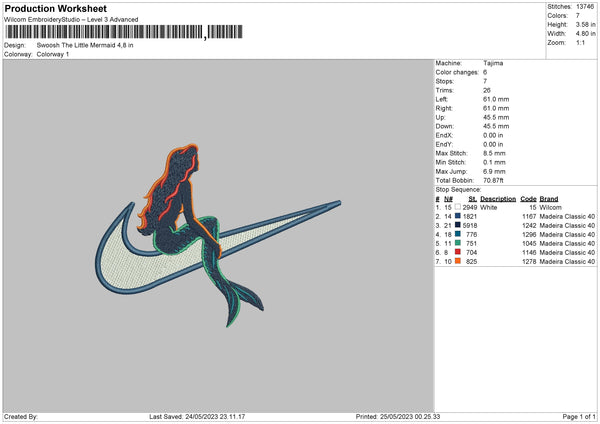Click stitch count '1821' in stop 2

(x=470, y=217)
